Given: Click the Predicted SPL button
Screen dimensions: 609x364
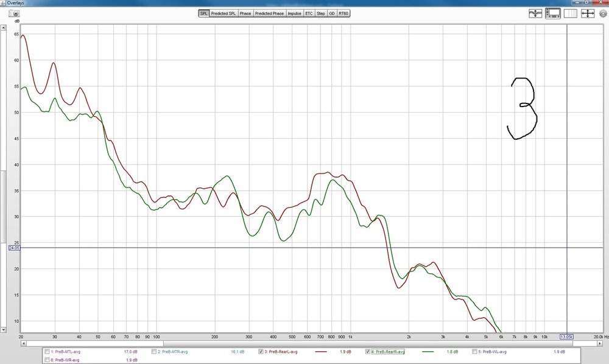Looking at the screenshot, I should [224, 13].
